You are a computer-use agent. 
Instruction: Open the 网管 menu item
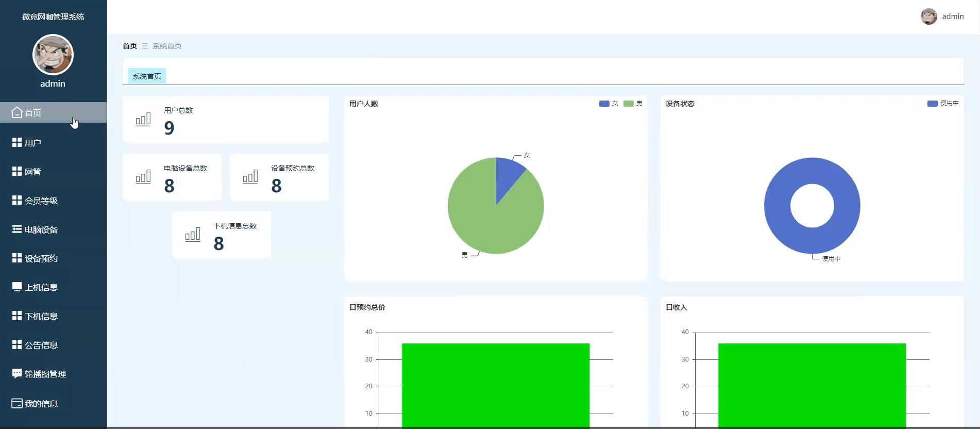point(54,171)
